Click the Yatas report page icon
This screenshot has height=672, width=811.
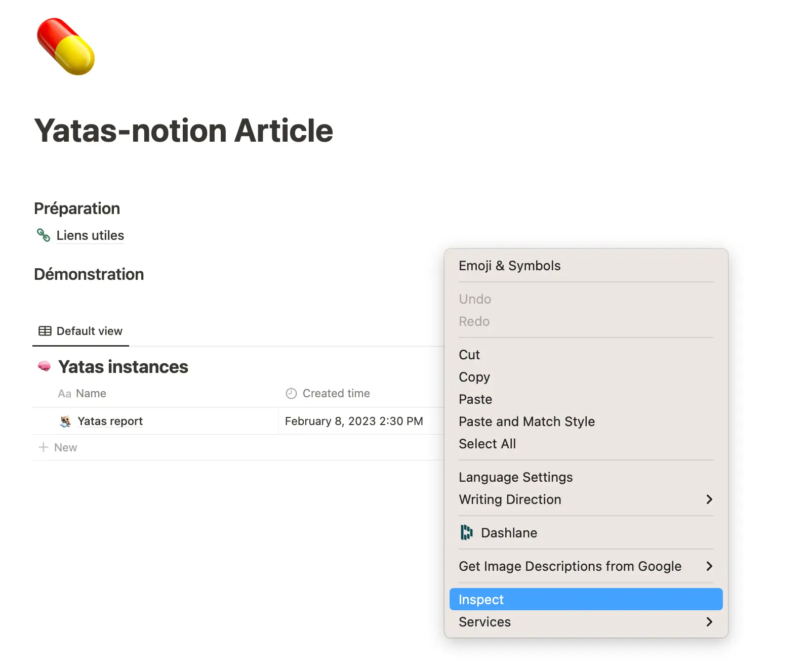click(x=65, y=421)
